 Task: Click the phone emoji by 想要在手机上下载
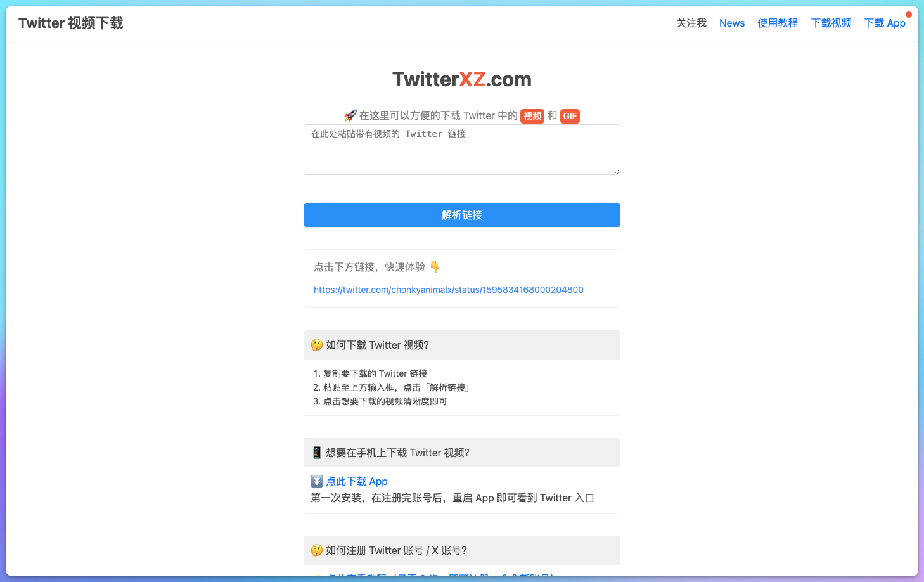click(x=317, y=453)
